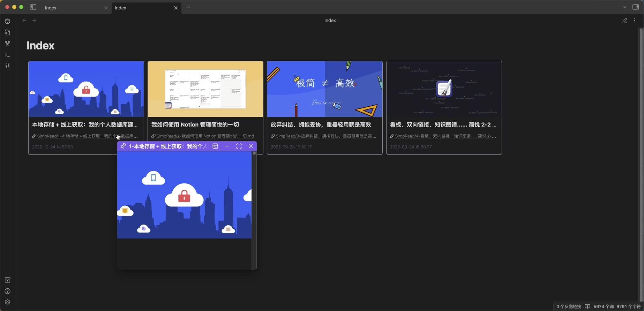Click the macOS yellow minimize window button
This screenshot has width=644, height=311.
14,7
